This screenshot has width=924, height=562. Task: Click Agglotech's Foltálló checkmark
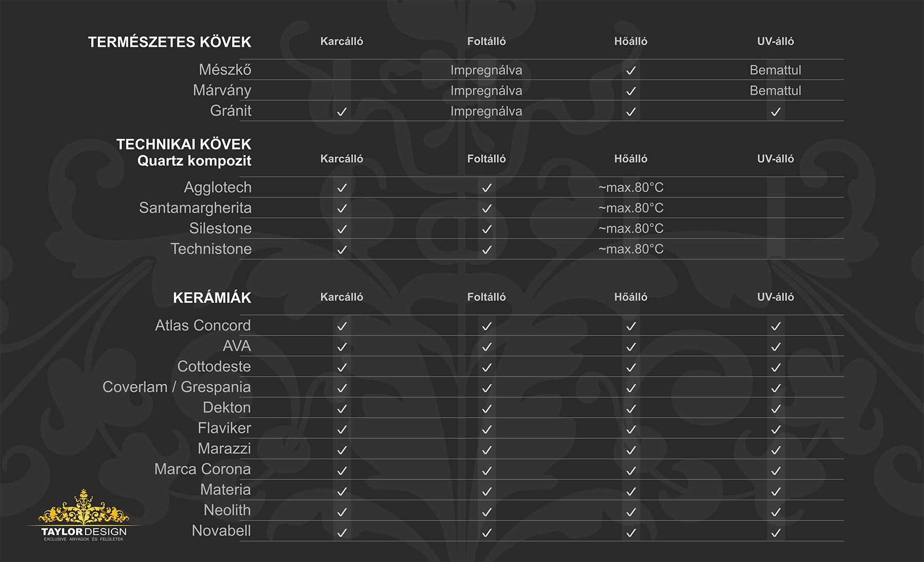tap(487, 188)
